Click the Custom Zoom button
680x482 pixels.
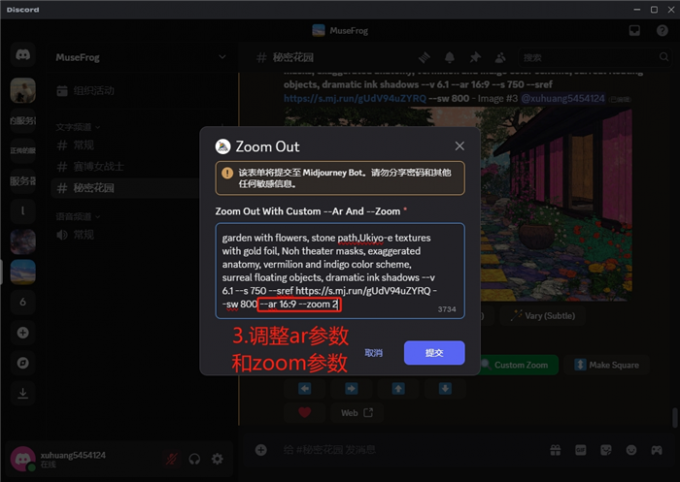(x=520, y=365)
